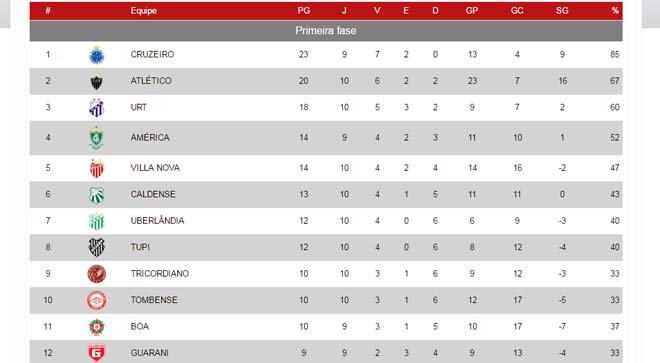This screenshot has height=363, width=660.
Task: Open the Caldense club crest
Action: click(x=97, y=195)
